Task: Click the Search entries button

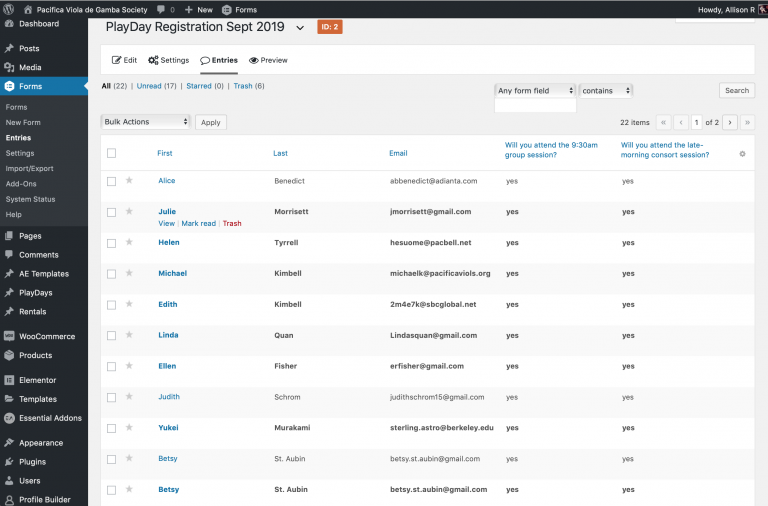Action: (737, 90)
